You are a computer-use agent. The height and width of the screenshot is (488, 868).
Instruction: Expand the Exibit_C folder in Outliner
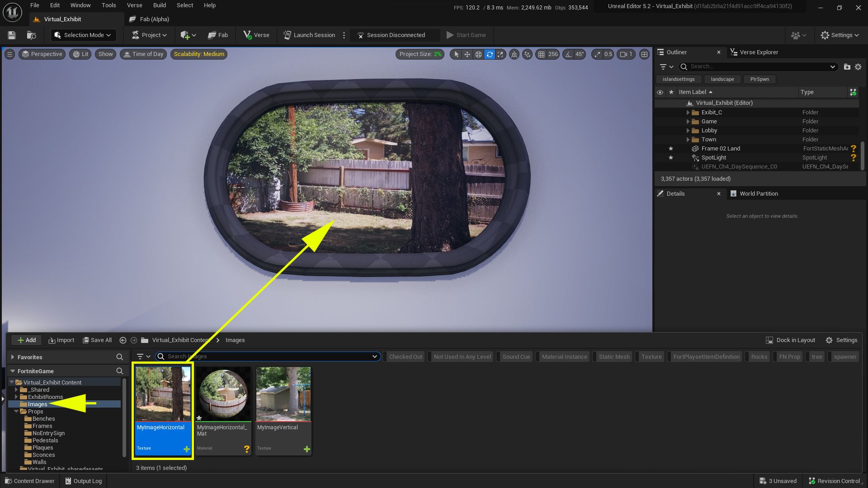pyautogui.click(x=688, y=113)
